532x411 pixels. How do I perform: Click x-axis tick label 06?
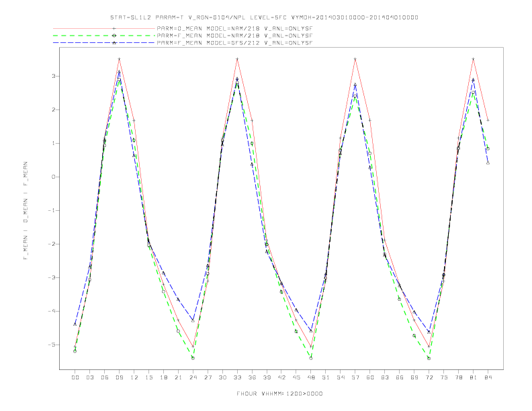[105, 377]
